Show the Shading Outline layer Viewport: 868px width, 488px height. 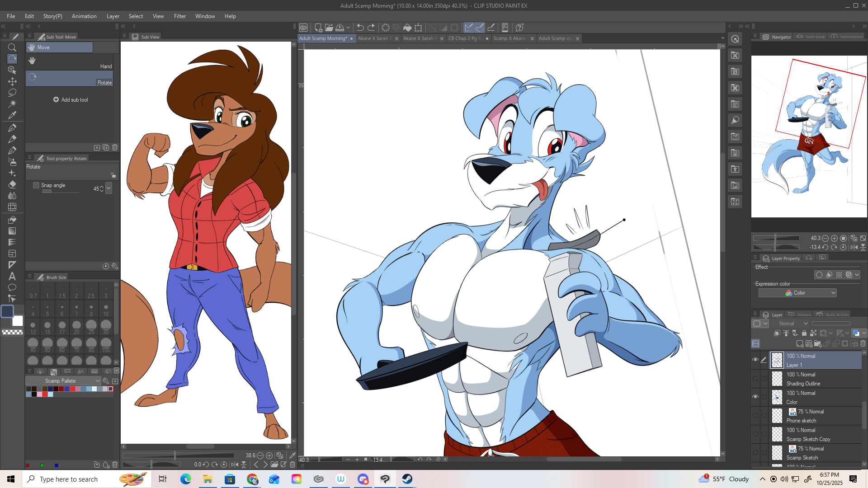[755, 379]
